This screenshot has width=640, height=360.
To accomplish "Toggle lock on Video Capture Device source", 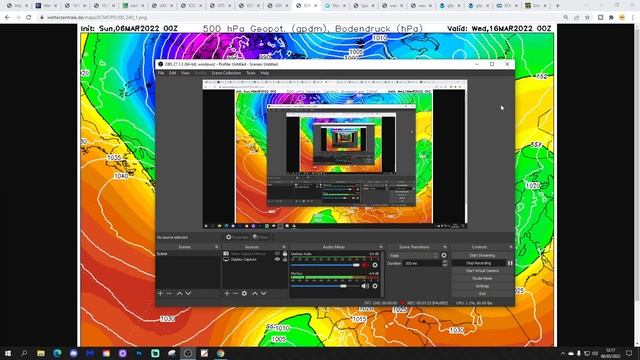I will click(285, 253).
